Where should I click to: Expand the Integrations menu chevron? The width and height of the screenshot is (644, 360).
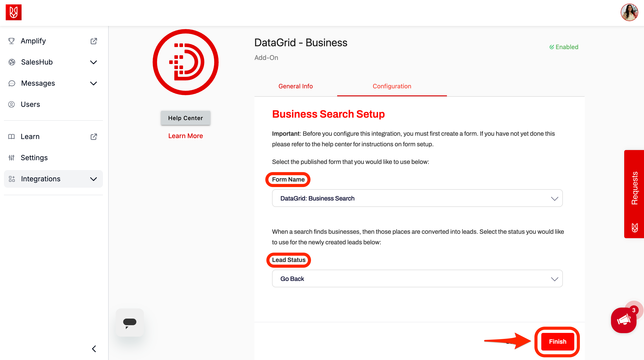point(93,179)
